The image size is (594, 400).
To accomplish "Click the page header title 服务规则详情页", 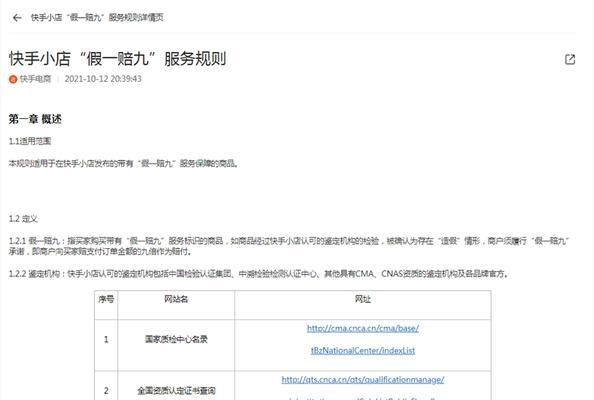I will pyautogui.click(x=97, y=17).
